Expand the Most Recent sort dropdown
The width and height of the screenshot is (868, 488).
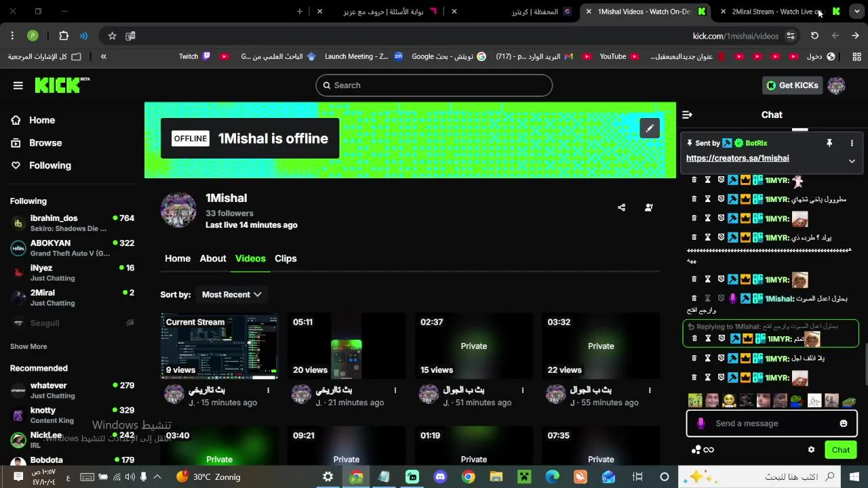click(231, 295)
